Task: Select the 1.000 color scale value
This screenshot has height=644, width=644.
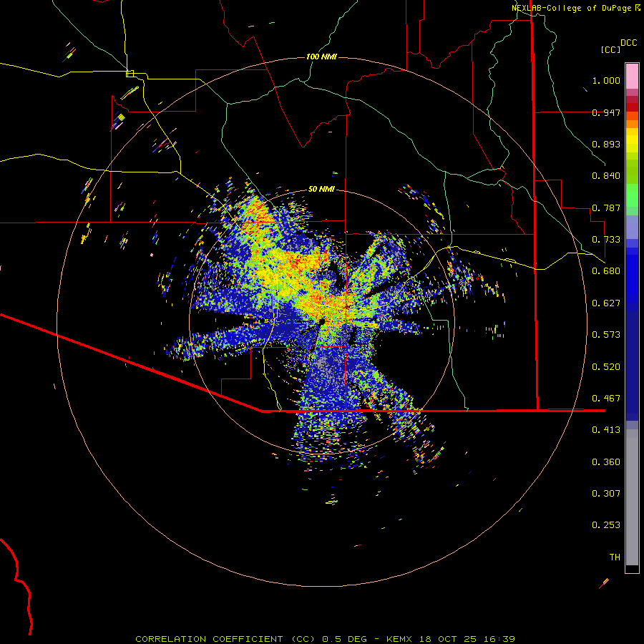Action: tap(606, 80)
